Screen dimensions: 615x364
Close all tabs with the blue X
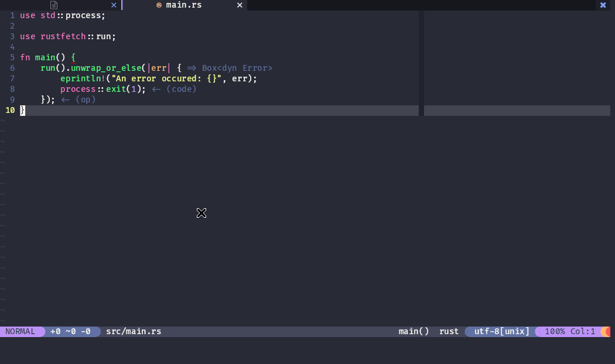603,5
